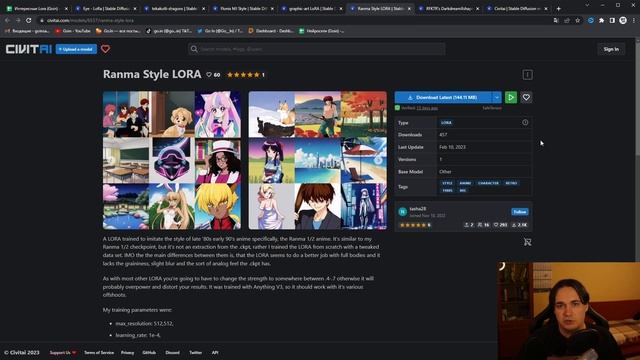Click the translate page icon in address bar

click(x=556, y=20)
